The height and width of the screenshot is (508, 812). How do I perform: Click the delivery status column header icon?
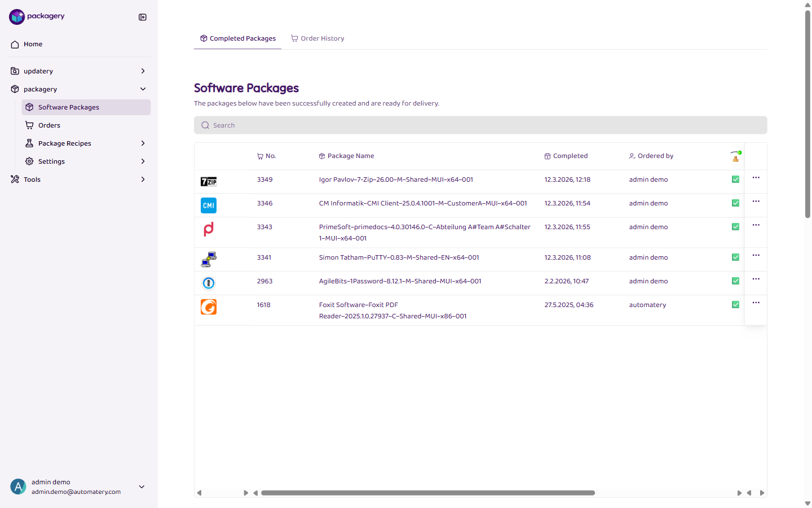click(735, 156)
